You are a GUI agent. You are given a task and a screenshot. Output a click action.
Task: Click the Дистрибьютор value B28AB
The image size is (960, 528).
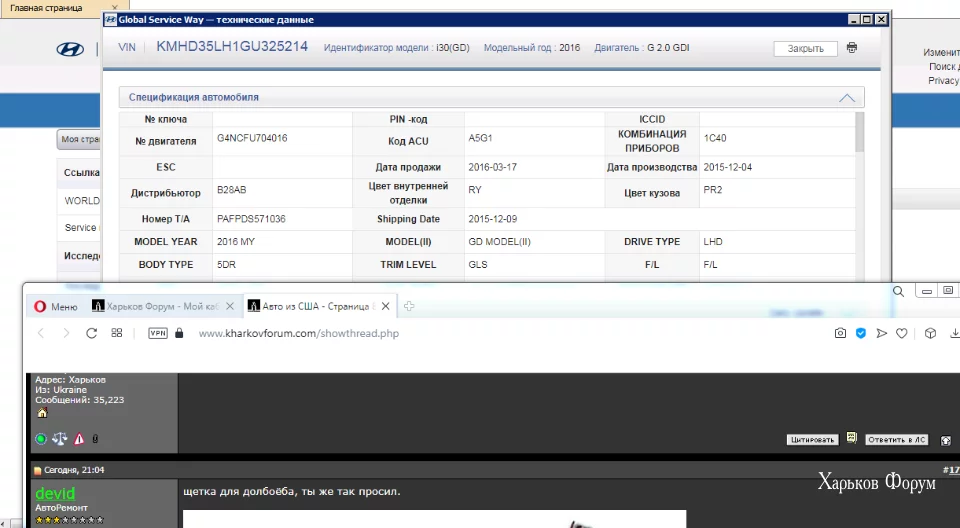[231, 190]
